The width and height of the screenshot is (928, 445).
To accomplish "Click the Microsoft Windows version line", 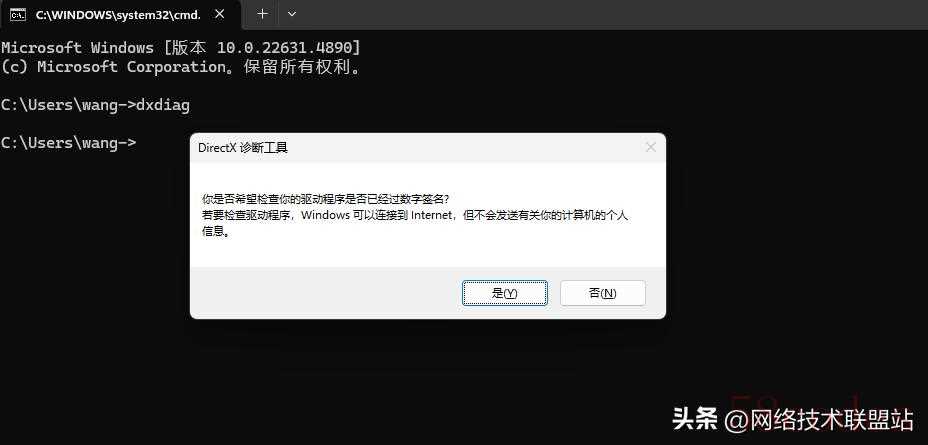I will [181, 47].
